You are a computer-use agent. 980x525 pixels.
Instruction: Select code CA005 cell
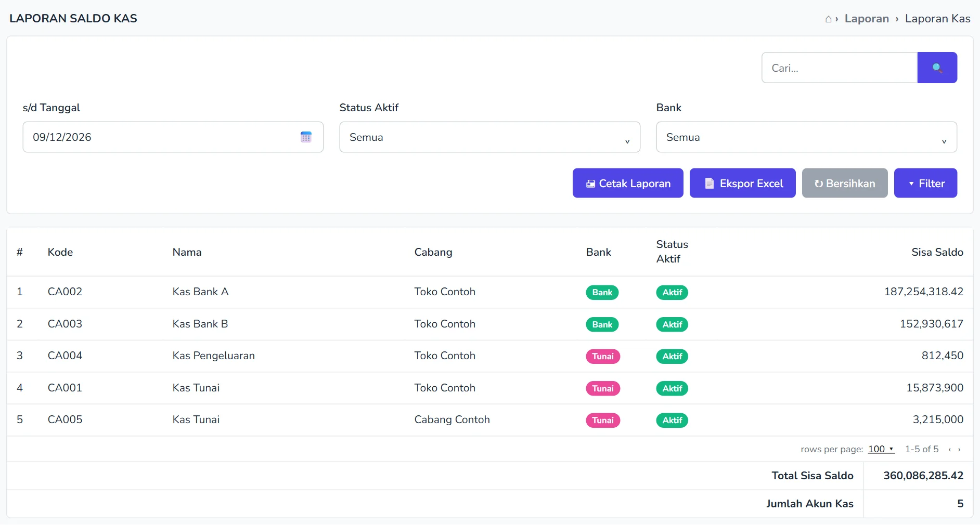tap(65, 419)
